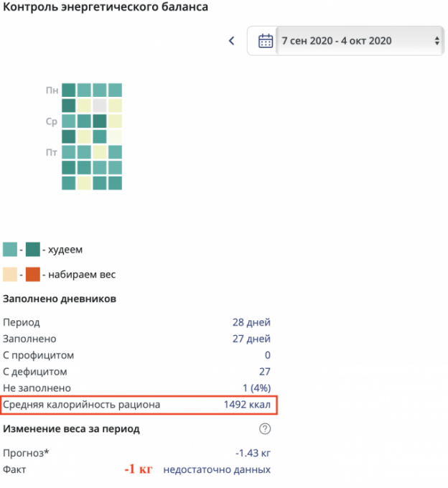Click the last-week Monday cell in the heatmap
The image size is (448, 488).
(x=115, y=90)
